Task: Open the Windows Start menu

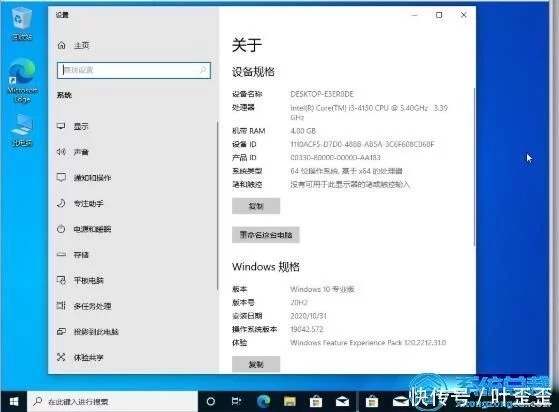Action: pyautogui.click(x=14, y=402)
